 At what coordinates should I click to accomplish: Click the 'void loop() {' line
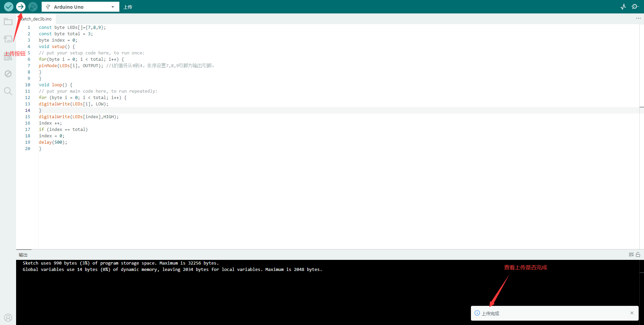(56, 85)
